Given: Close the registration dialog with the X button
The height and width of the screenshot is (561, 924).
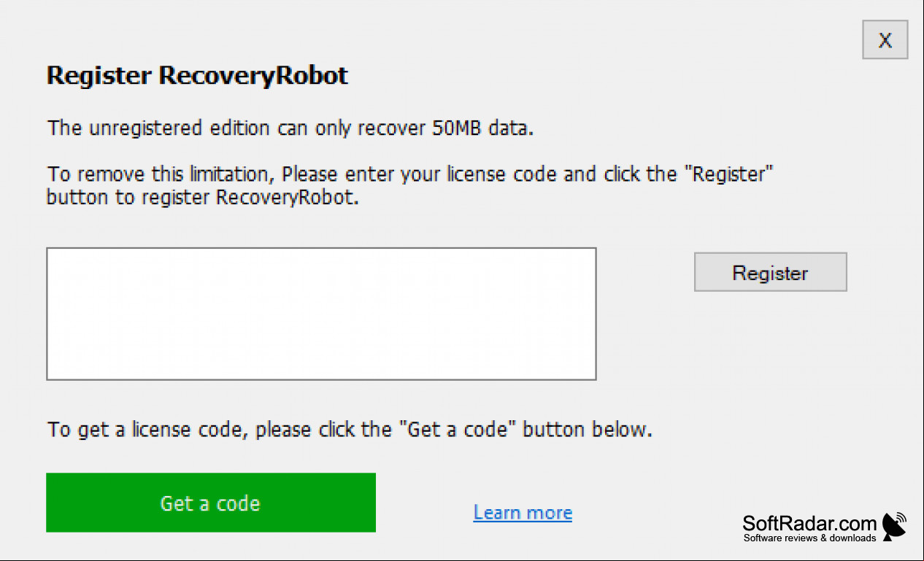Looking at the screenshot, I should click(885, 39).
